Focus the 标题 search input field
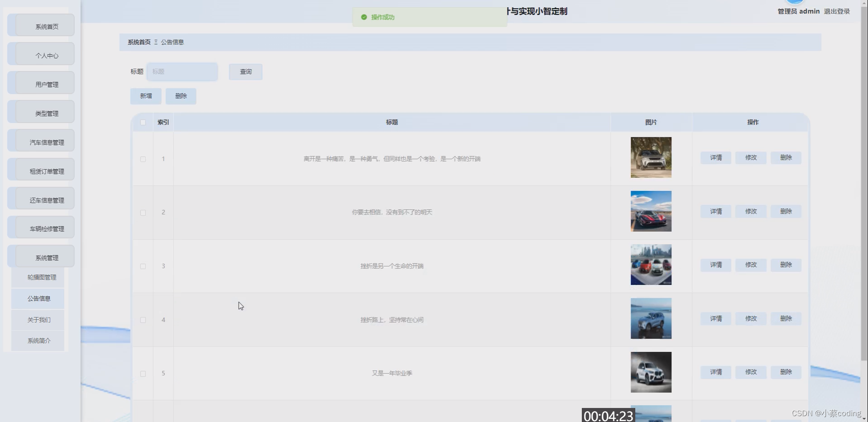 click(x=182, y=71)
